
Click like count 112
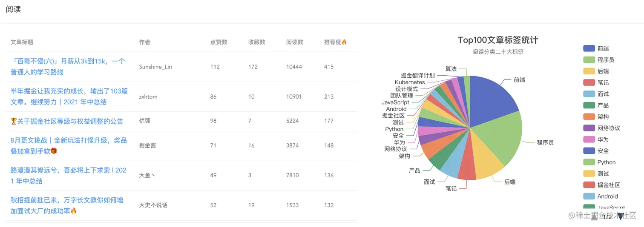coord(215,67)
